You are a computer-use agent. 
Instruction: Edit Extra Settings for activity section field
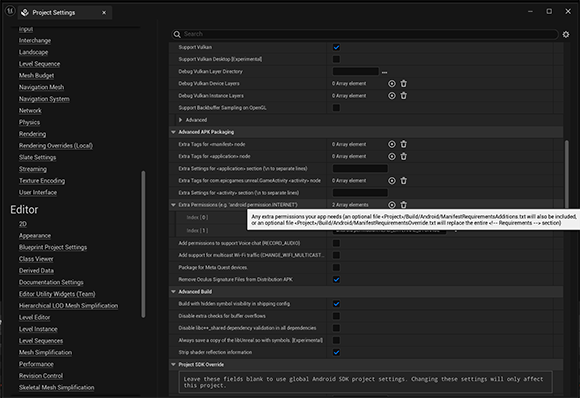coord(360,193)
